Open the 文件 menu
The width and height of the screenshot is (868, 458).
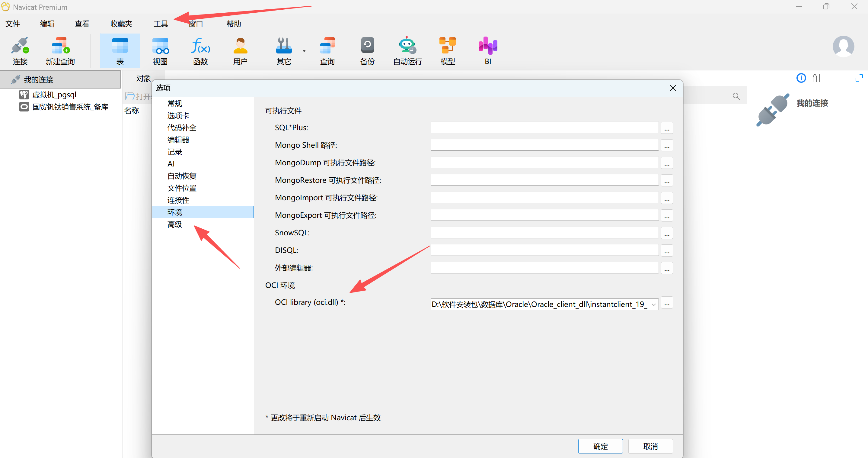(x=13, y=24)
